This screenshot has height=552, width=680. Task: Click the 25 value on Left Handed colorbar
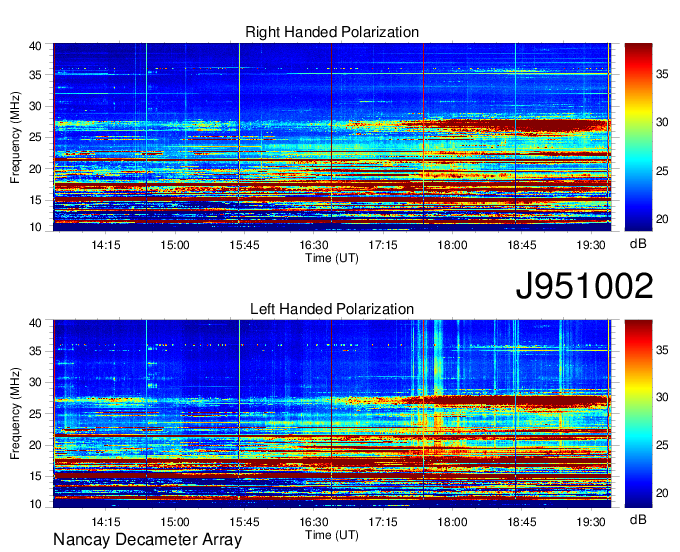pyautogui.click(x=662, y=445)
